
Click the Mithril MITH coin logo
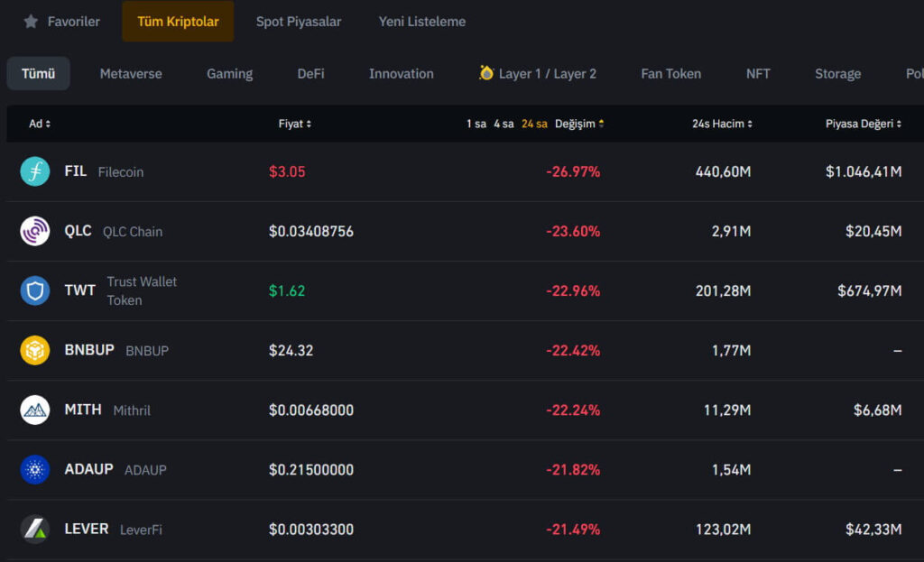pyautogui.click(x=35, y=410)
